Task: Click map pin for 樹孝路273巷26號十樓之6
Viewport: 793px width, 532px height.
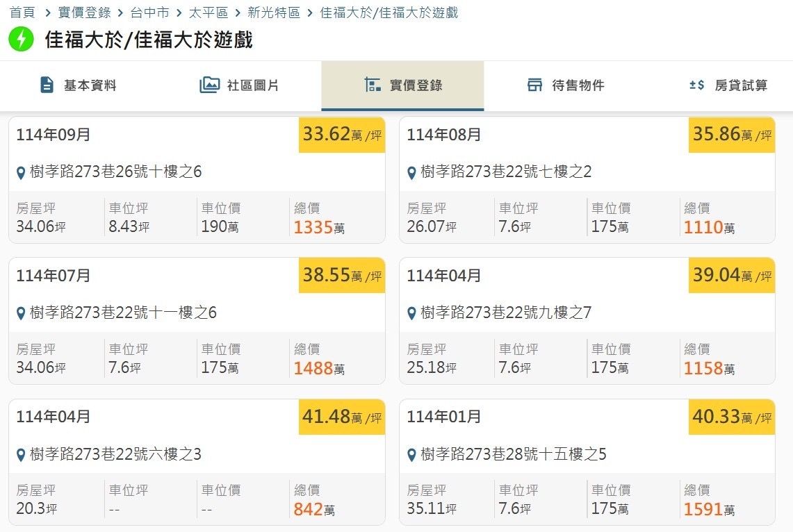Action: click(x=21, y=174)
